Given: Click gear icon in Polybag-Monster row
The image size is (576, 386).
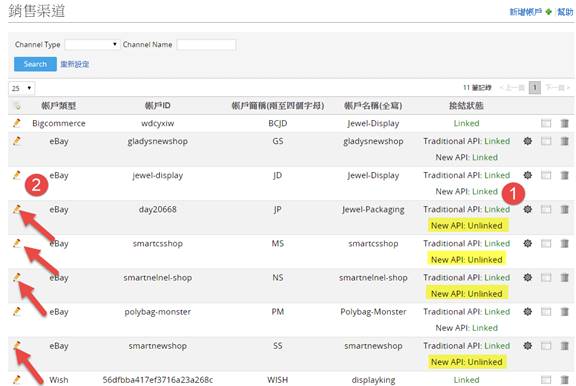Looking at the screenshot, I should [x=528, y=311].
